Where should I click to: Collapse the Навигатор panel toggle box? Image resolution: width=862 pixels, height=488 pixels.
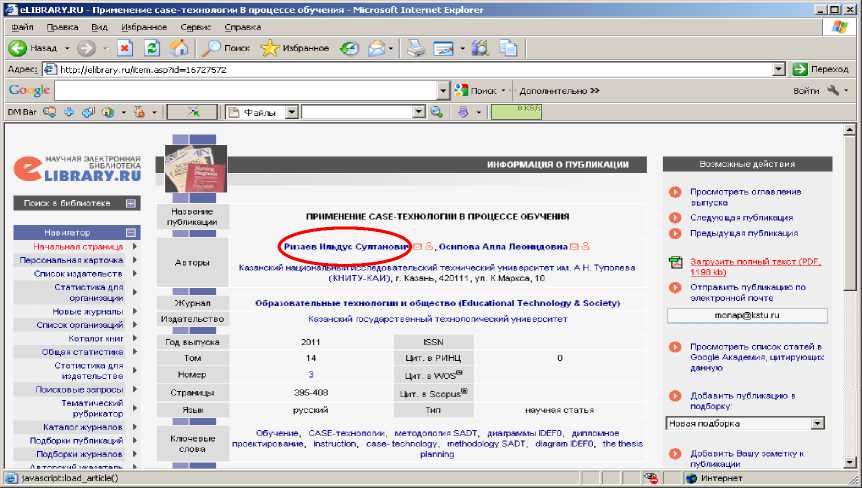pyautogui.click(x=131, y=232)
